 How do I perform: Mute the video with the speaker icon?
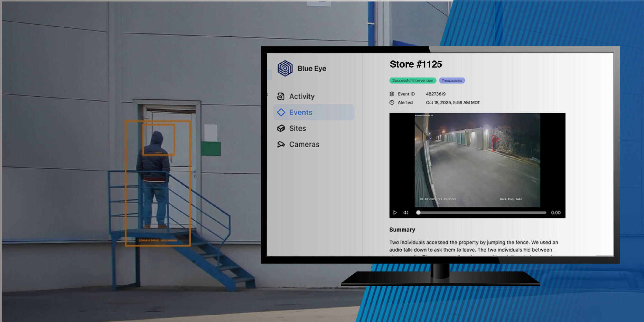click(x=406, y=213)
